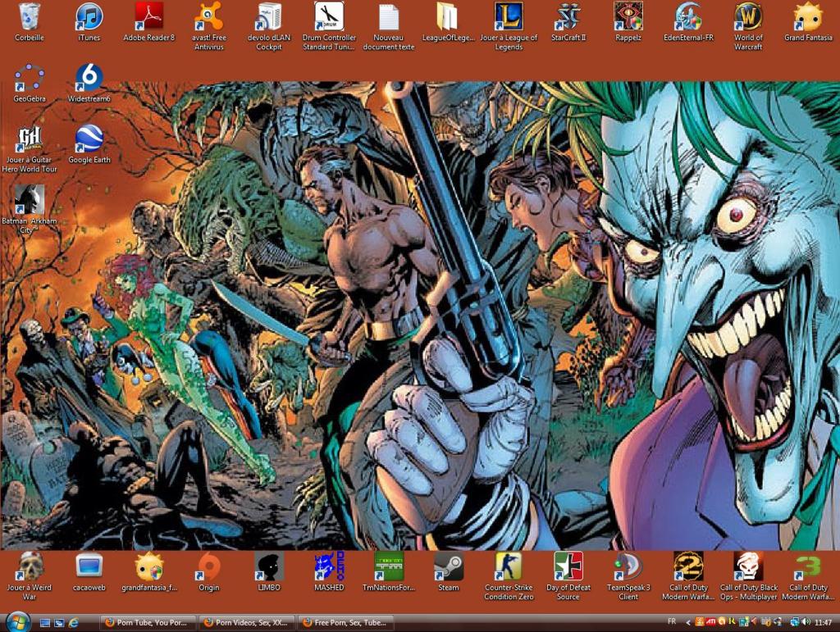This screenshot has width=840, height=632.
Task: Select World of Warcraft icon
Action: pos(748,27)
